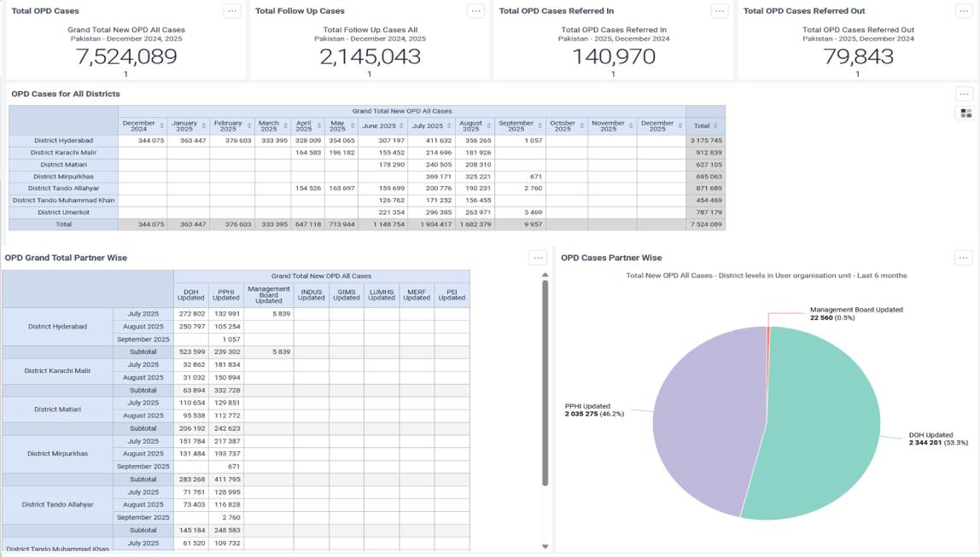Click the PPHI Updated column header
The height and width of the screenshot is (558, 980).
coord(226,294)
